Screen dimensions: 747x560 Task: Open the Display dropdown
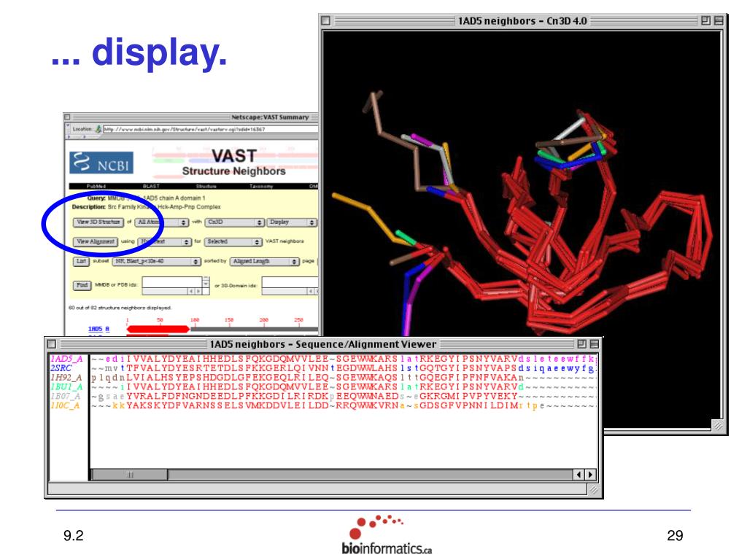292,222
